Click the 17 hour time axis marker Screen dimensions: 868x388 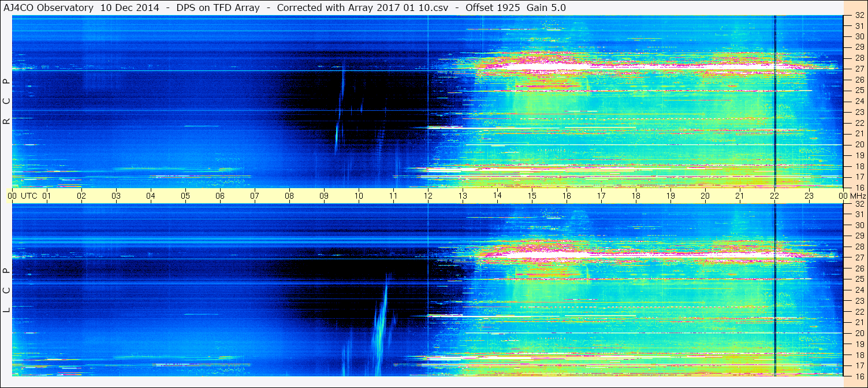pyautogui.click(x=601, y=196)
